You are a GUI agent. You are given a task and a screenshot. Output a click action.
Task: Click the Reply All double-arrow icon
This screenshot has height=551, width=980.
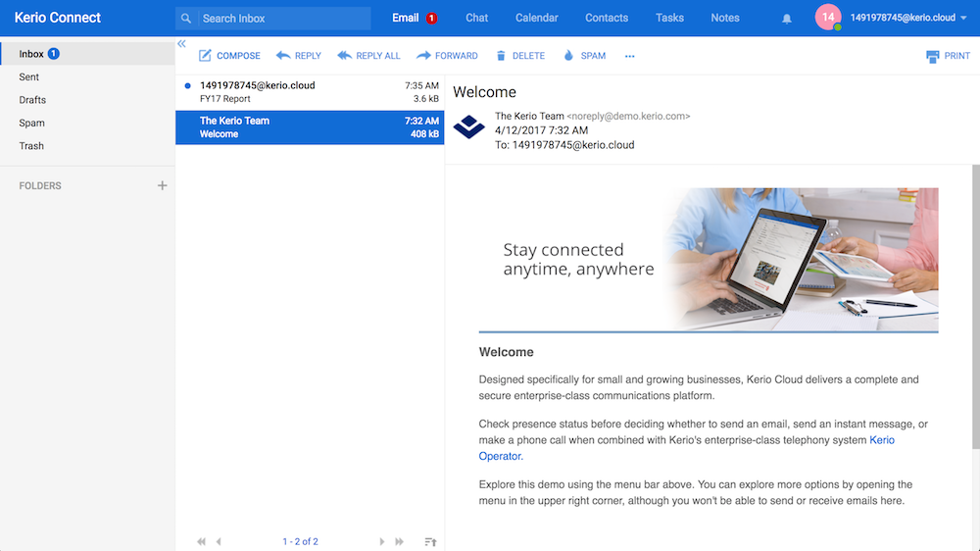pyautogui.click(x=344, y=56)
